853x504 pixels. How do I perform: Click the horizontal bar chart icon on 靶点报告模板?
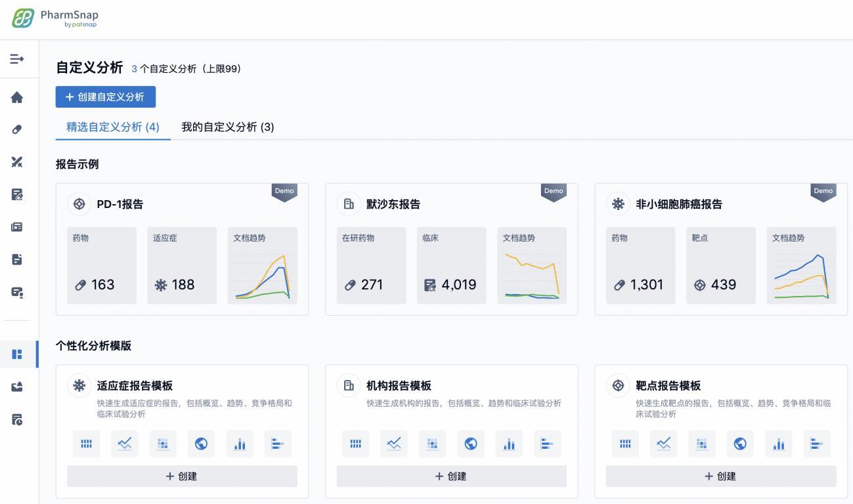[x=817, y=444]
